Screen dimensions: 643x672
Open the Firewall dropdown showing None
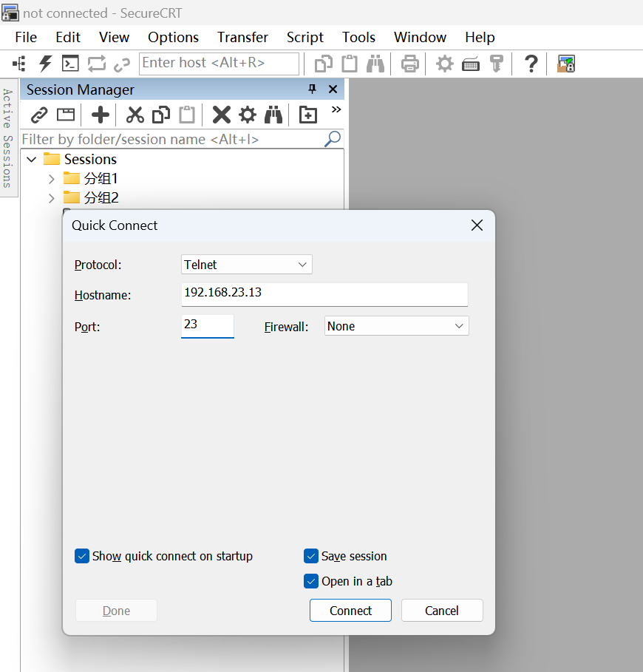point(397,326)
